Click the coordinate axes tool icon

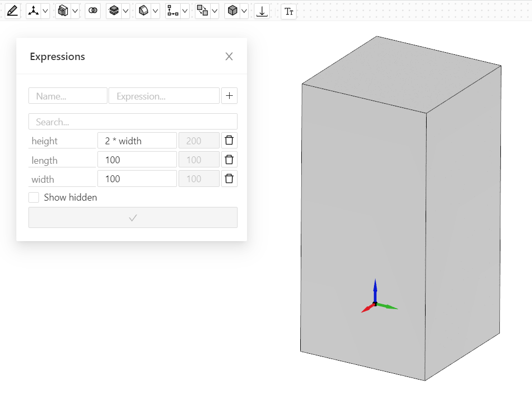click(33, 11)
